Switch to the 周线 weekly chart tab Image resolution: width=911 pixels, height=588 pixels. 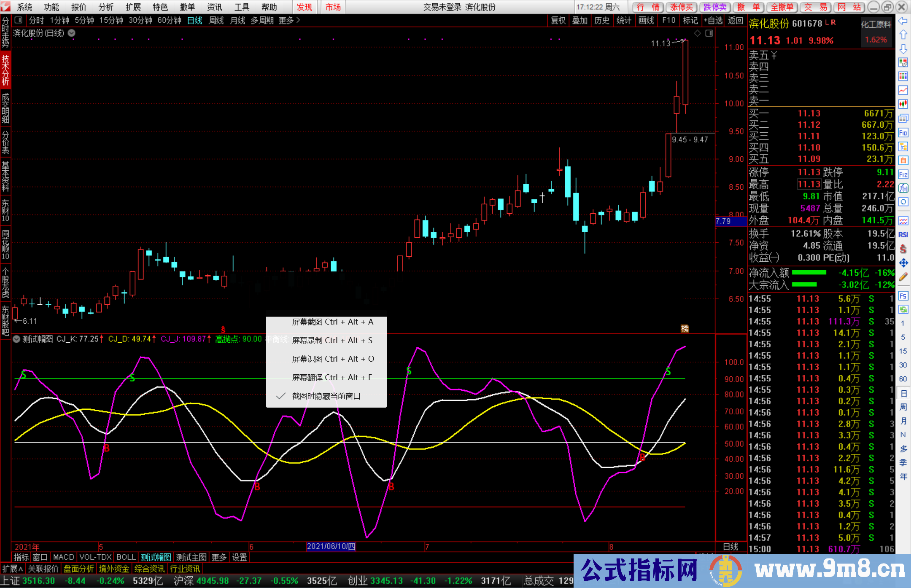(x=216, y=20)
